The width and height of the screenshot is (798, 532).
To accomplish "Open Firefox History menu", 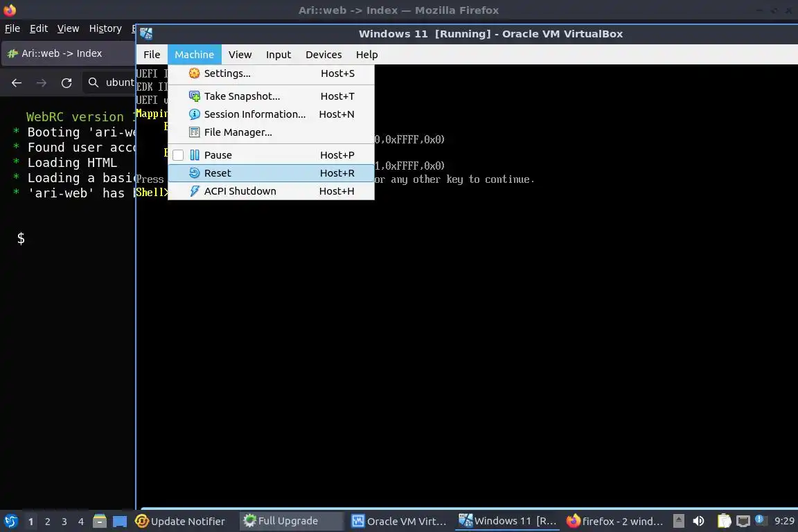I will click(x=105, y=28).
